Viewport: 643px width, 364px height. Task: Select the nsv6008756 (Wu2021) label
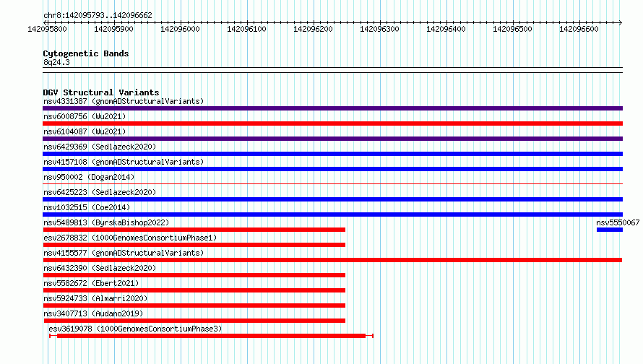[x=85, y=116]
